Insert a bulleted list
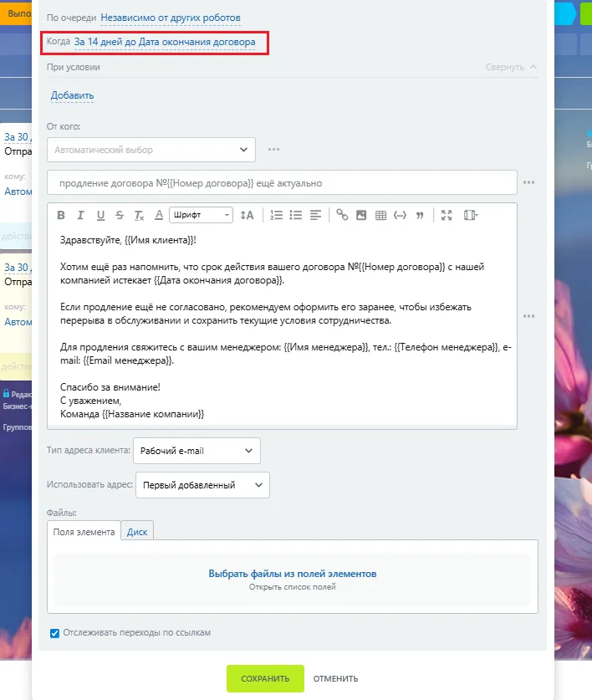The height and width of the screenshot is (700, 592). tap(295, 215)
